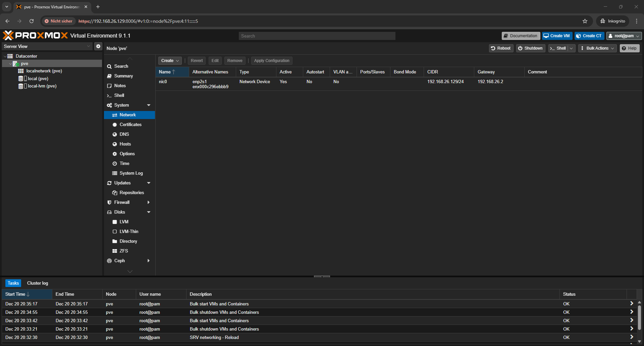This screenshot has width=644, height=346.
Task: Click the Shutdown node button
Action: [530, 48]
